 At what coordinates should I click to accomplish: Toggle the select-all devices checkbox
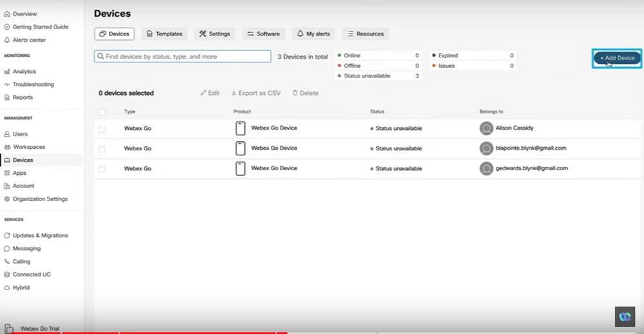click(x=102, y=112)
